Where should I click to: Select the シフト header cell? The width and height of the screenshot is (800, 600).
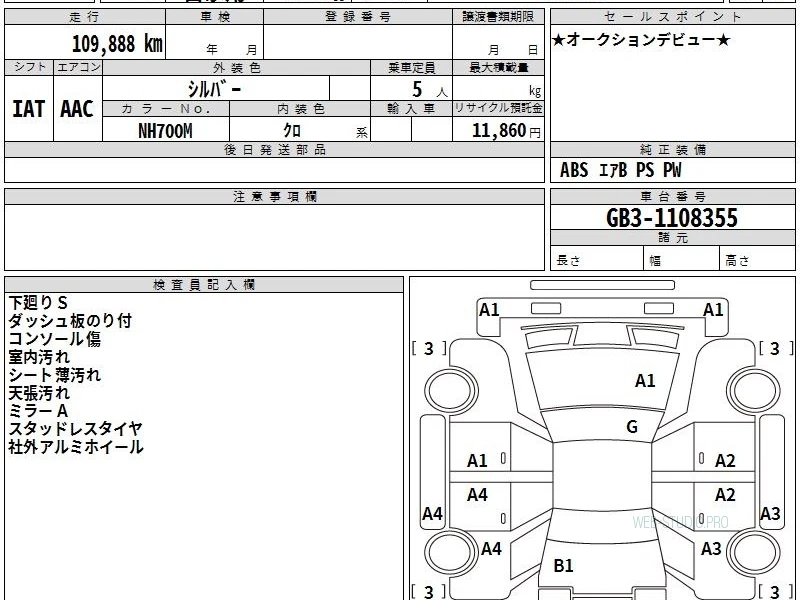(29, 67)
